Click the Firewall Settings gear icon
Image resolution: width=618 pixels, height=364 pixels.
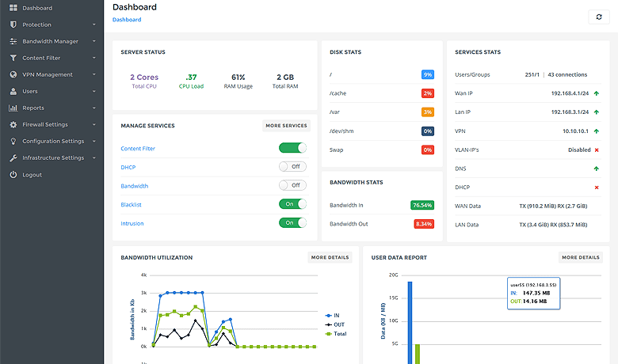(13, 124)
